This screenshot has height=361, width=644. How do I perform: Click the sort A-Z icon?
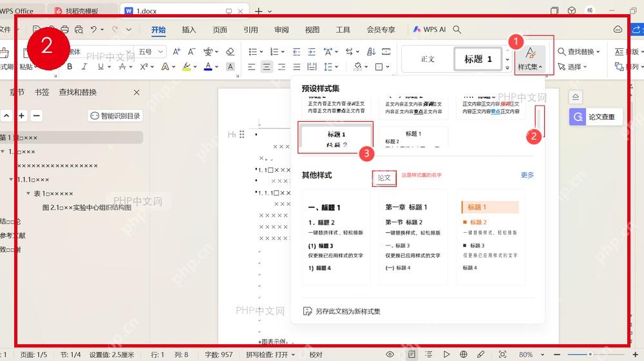pyautogui.click(x=371, y=52)
